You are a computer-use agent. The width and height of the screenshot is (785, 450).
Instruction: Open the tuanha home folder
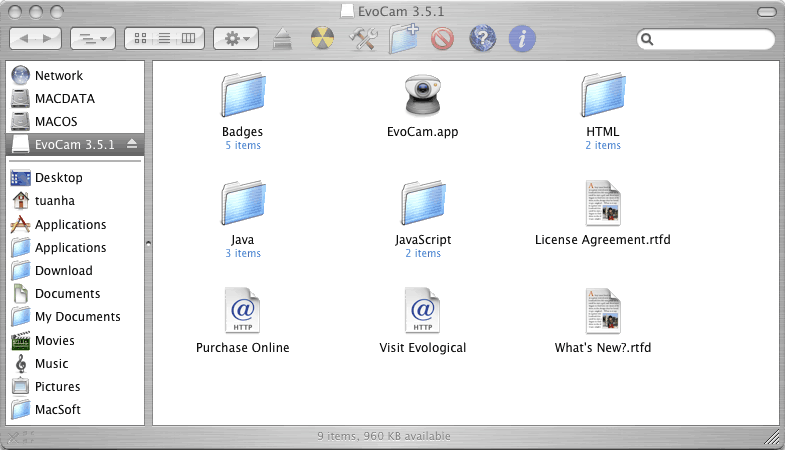(x=75, y=201)
